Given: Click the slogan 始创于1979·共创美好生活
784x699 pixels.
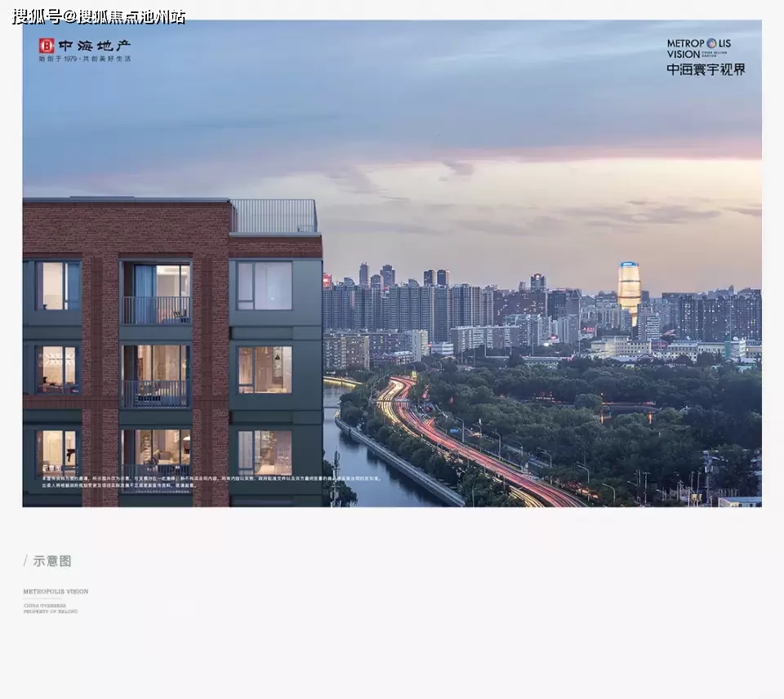Looking at the screenshot, I should click(x=85, y=59).
